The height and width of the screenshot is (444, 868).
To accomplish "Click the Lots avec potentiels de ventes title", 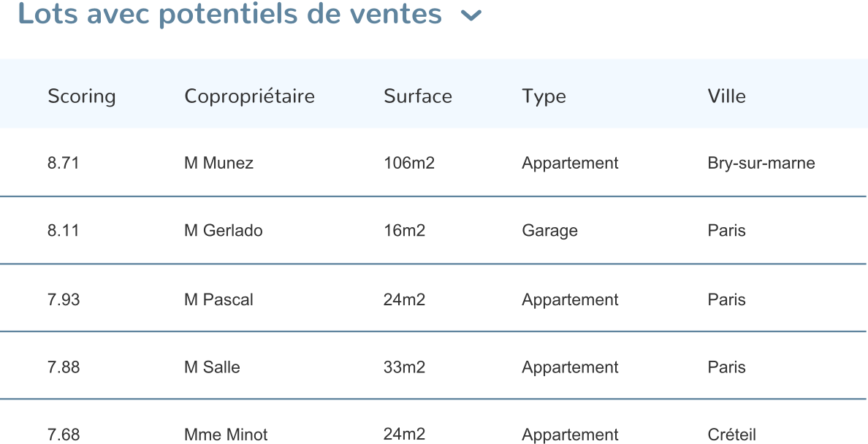I will [x=229, y=15].
